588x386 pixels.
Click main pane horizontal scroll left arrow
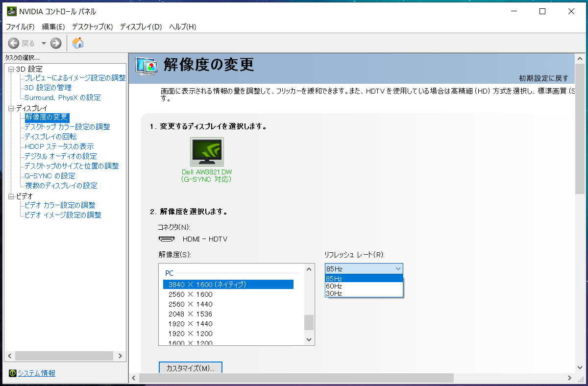[134, 378]
